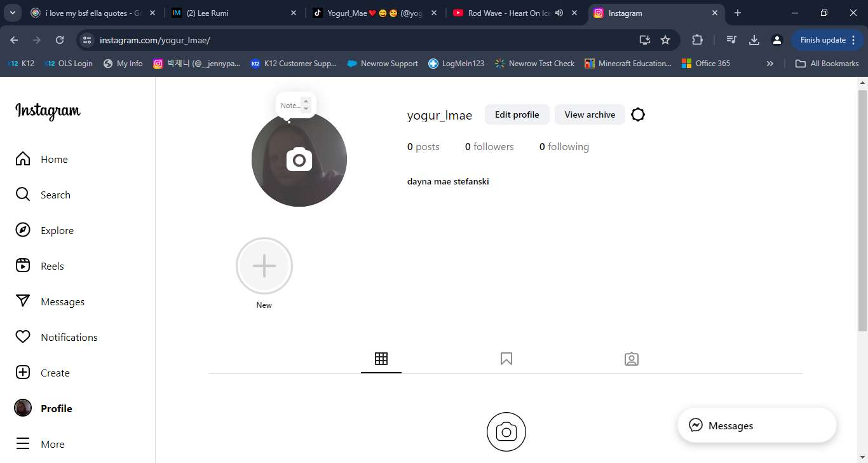Screen dimensions: 868x463
Task: Click Edit profile button
Action: click(x=517, y=114)
